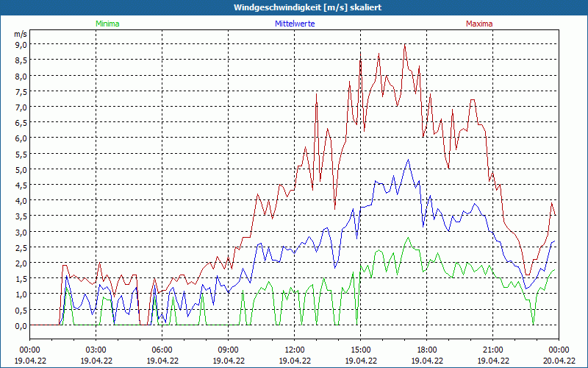
Task: Click the 09:00 time axis label
Action: [228, 350]
